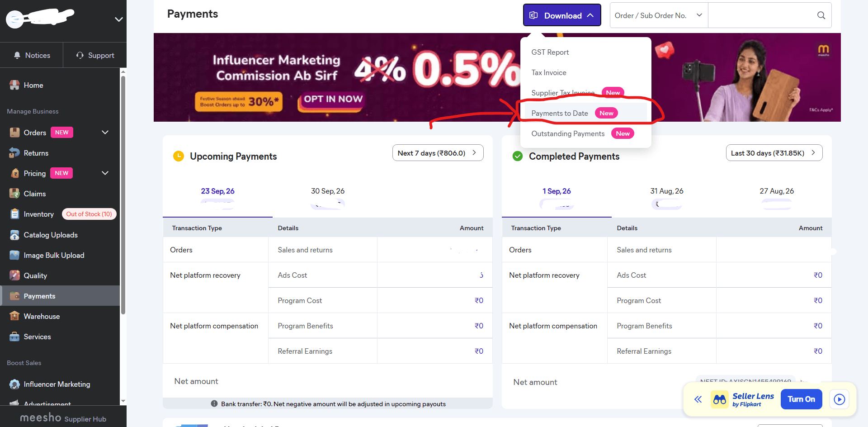Open Image Bulk Upload icon
Screen dimensions: 868x427
point(14,255)
